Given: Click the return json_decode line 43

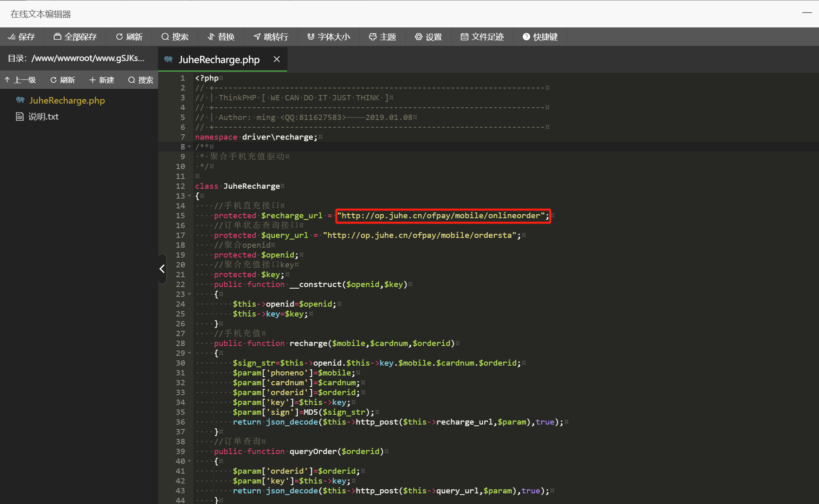Looking at the screenshot, I should [x=391, y=490].
